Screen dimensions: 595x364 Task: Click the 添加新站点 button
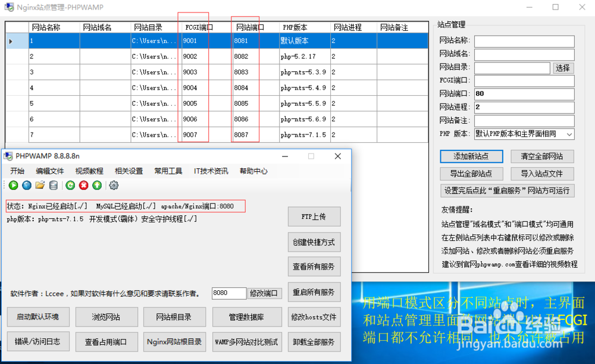471,156
